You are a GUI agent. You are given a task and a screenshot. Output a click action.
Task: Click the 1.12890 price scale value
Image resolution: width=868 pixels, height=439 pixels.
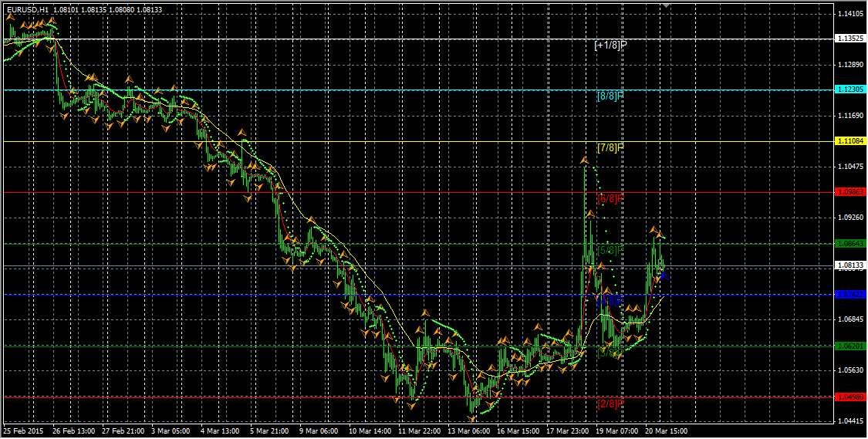click(x=850, y=65)
